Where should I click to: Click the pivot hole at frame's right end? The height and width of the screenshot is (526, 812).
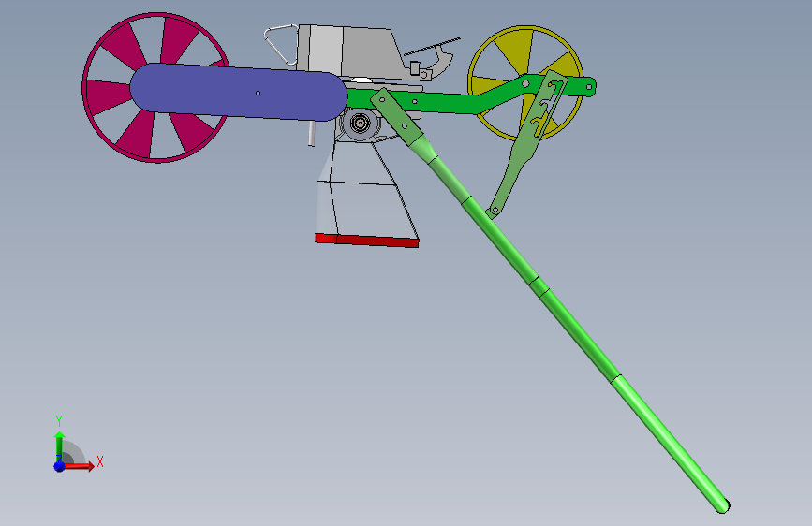[x=589, y=87]
